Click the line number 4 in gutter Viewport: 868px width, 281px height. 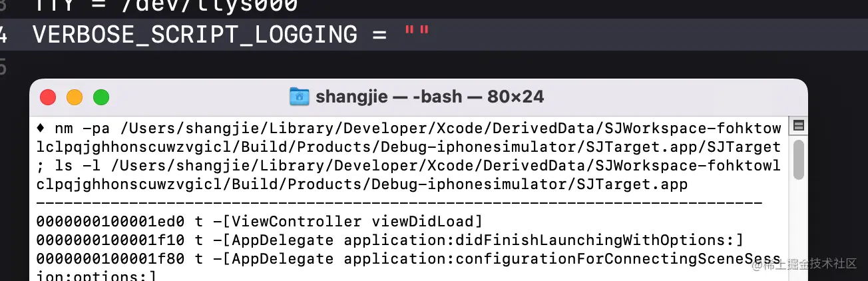[x=3, y=35]
